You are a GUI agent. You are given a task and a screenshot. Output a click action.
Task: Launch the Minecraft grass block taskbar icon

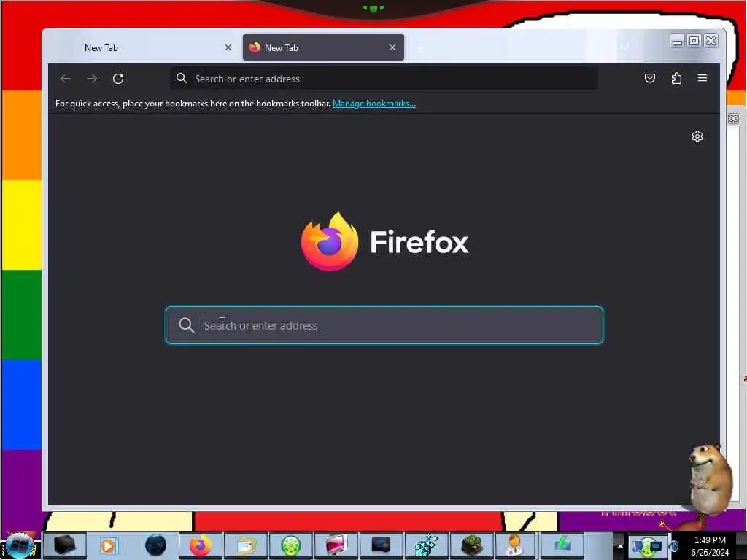[471, 545]
